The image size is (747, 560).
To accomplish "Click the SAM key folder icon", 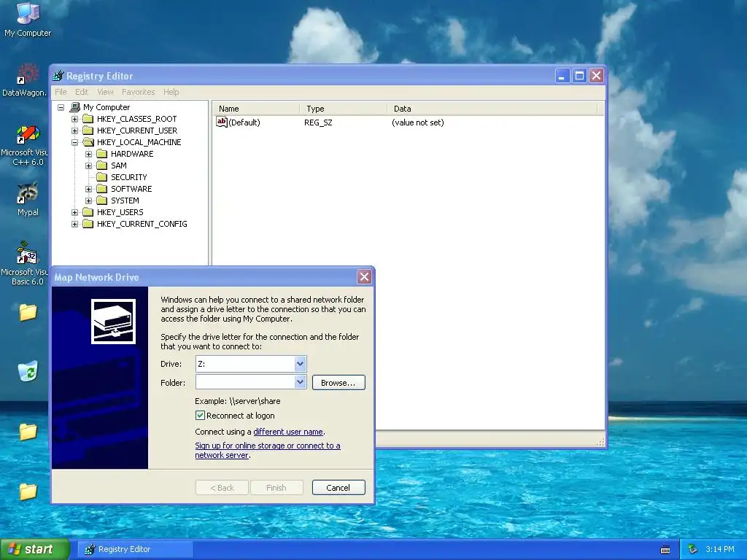I will tap(102, 166).
